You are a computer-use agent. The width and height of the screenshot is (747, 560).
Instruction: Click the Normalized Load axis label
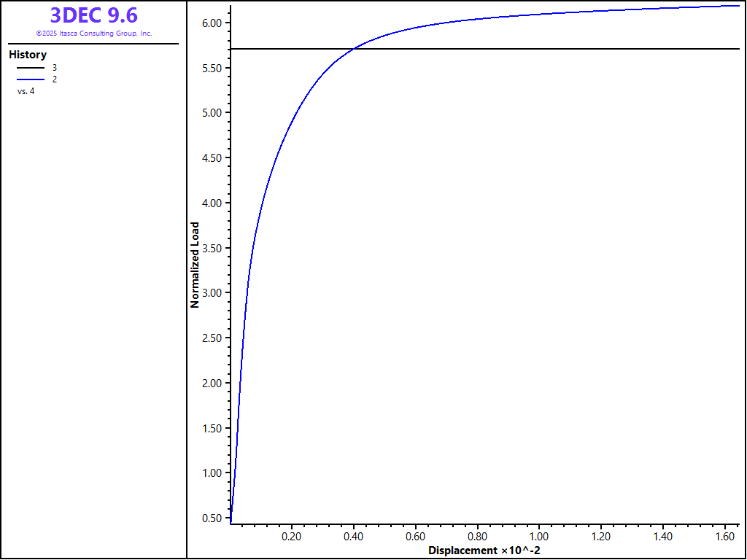[x=195, y=265]
